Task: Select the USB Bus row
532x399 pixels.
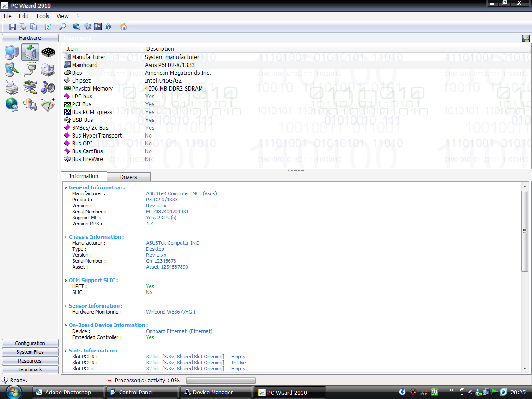Action: (x=296, y=120)
